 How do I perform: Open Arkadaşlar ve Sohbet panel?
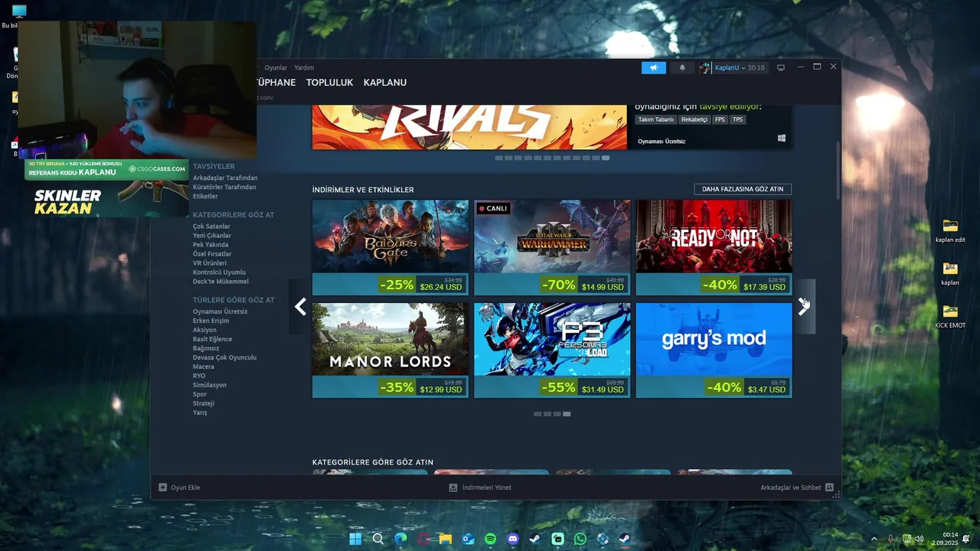coord(797,487)
